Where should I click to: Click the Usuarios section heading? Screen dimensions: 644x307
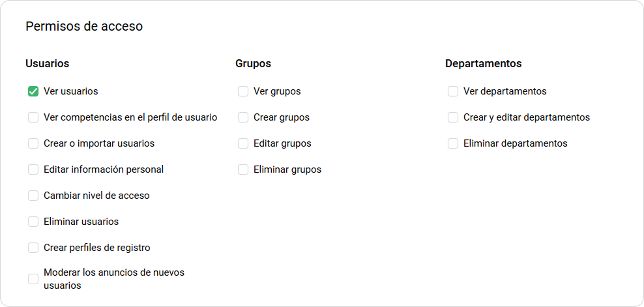click(x=48, y=64)
